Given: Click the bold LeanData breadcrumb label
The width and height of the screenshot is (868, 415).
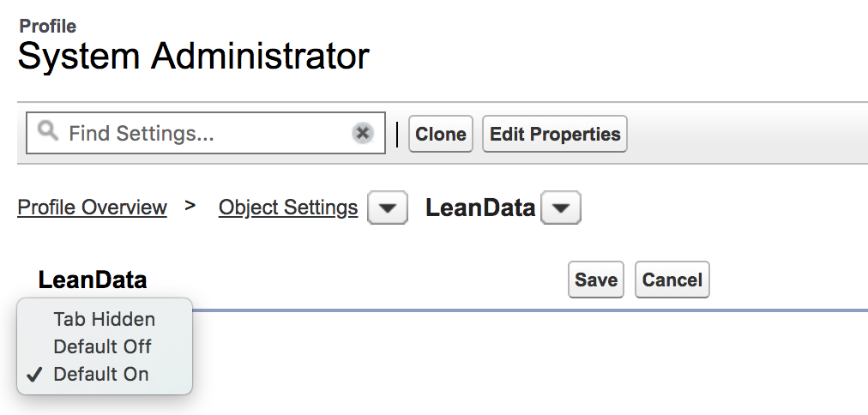Looking at the screenshot, I should (480, 207).
